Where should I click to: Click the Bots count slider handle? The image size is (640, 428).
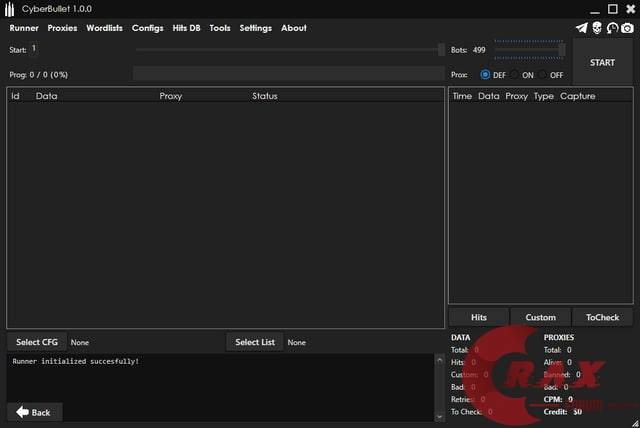(561, 49)
